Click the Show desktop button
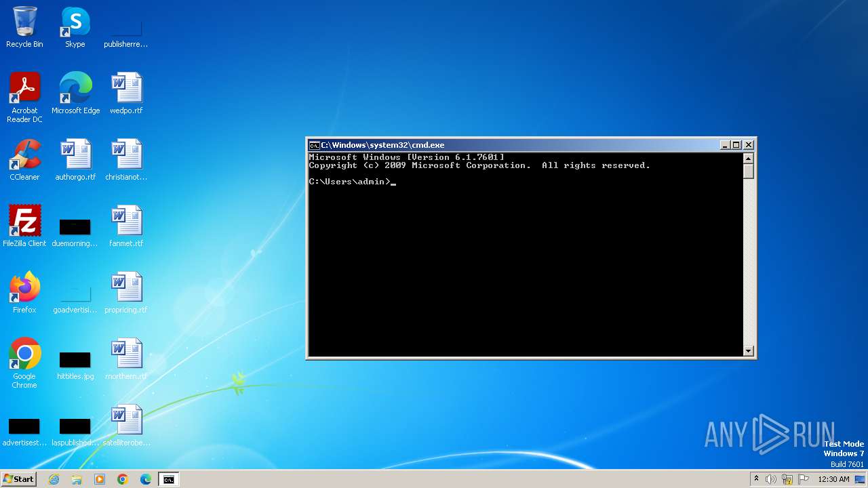The height and width of the screenshot is (488, 868). coord(861,479)
